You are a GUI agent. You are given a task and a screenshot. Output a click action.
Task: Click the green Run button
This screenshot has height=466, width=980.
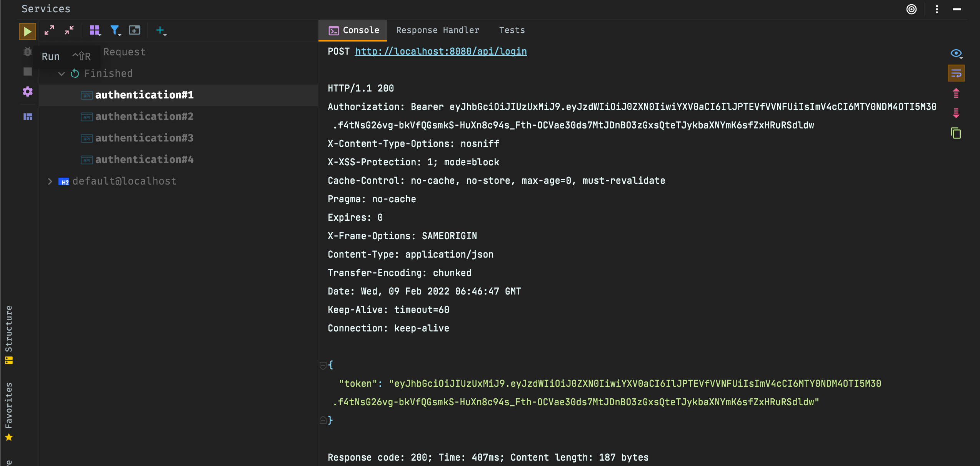[27, 31]
